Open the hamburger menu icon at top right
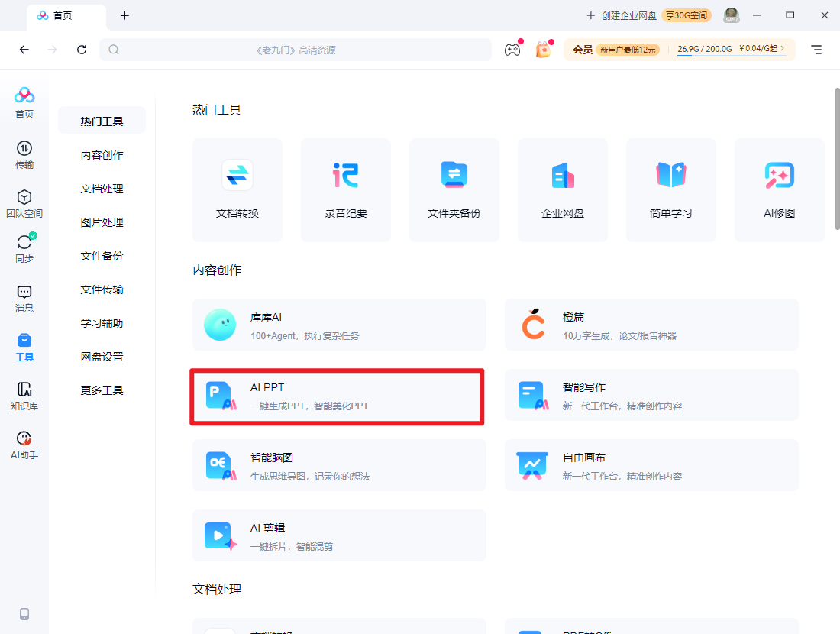 click(816, 50)
